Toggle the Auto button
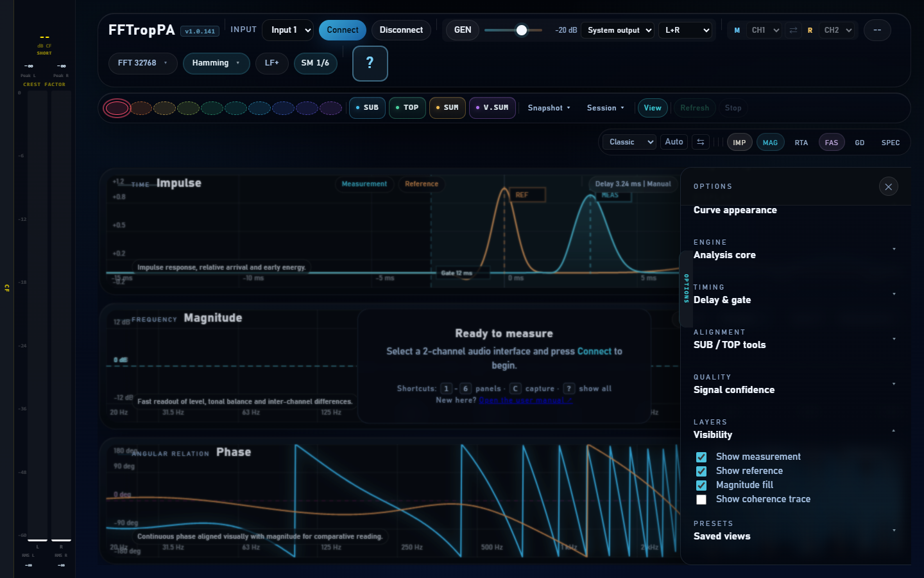The height and width of the screenshot is (578, 924). [674, 142]
